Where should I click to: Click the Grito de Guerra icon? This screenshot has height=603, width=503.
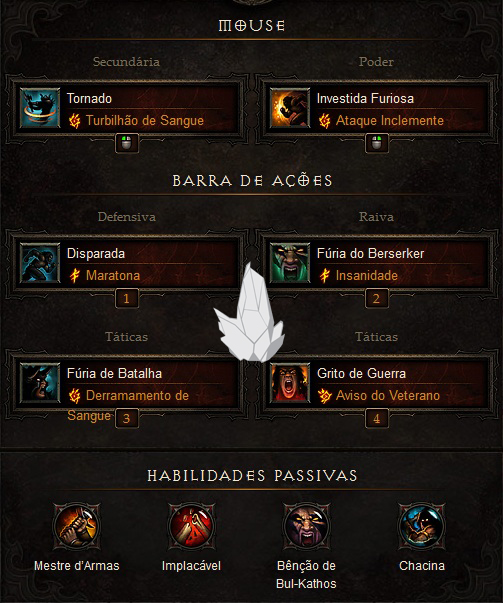tap(290, 383)
